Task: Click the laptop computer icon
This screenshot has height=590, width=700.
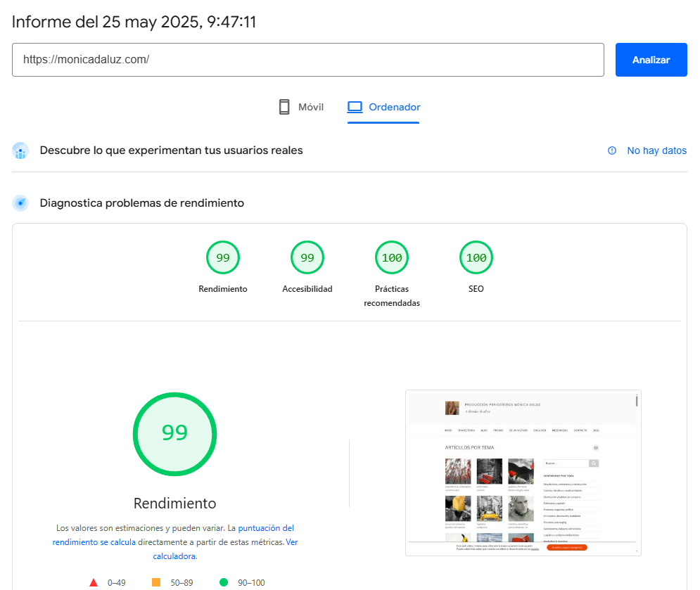Action: [x=355, y=107]
